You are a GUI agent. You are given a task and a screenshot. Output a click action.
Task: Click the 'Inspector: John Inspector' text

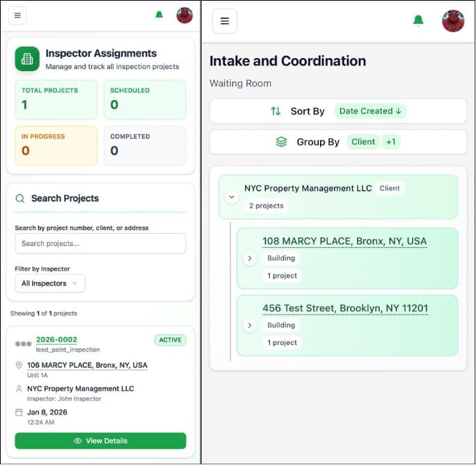[64, 399]
